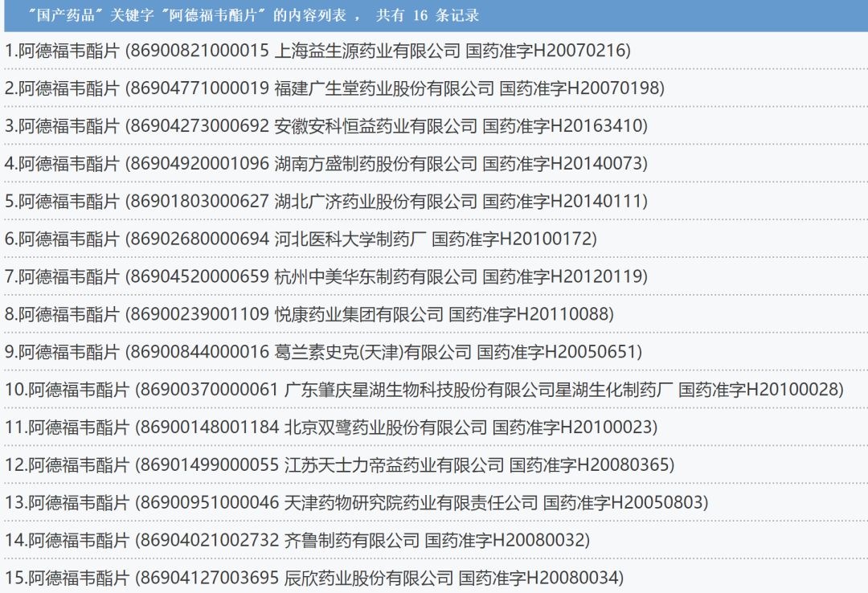Select record 8 悦康药业集团有限公司
Screen dimensions: 868x593
(309, 314)
